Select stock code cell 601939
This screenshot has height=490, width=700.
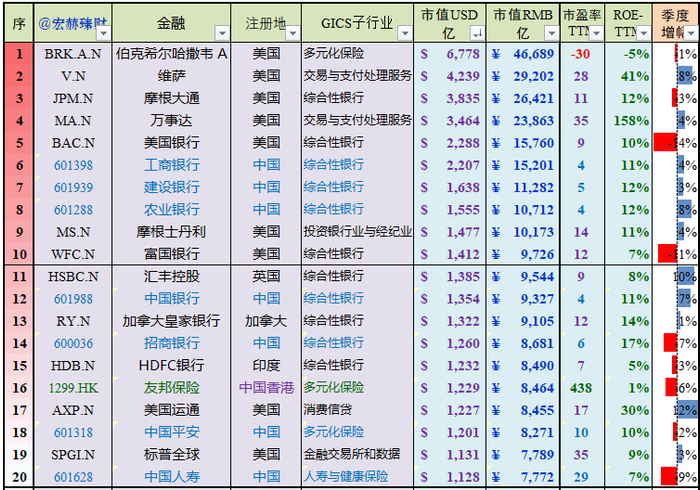73,188
